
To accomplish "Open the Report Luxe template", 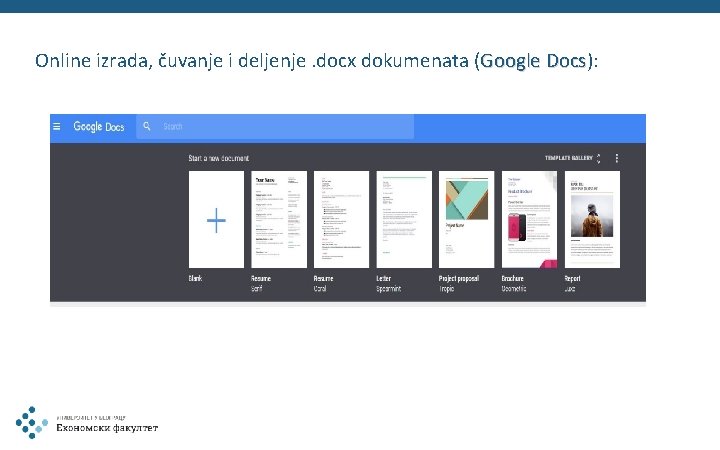I will 592,219.
